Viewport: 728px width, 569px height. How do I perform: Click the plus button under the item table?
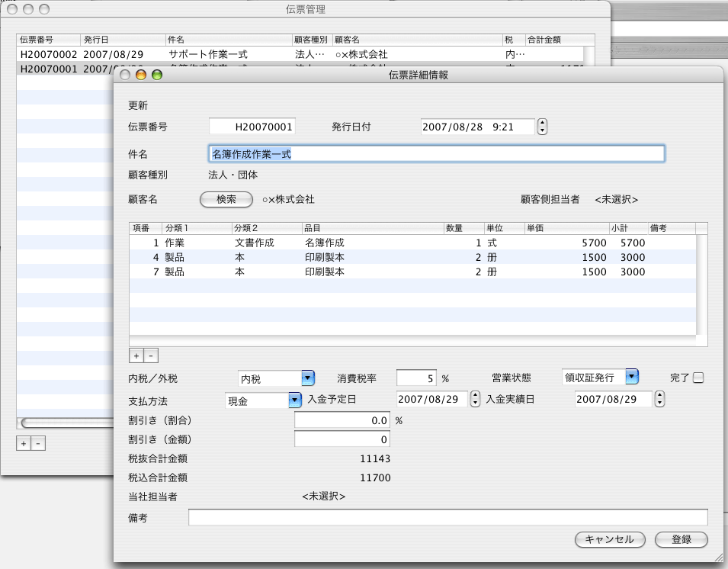click(136, 355)
